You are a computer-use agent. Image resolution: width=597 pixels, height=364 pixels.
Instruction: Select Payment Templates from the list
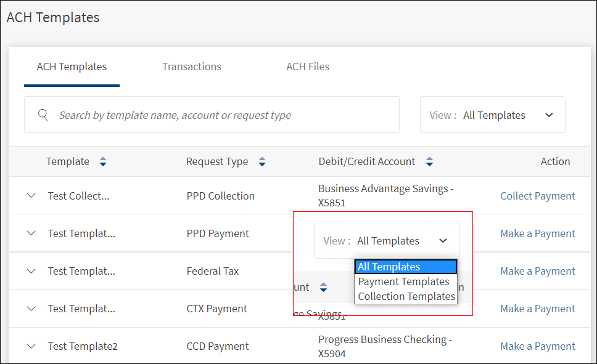(403, 281)
